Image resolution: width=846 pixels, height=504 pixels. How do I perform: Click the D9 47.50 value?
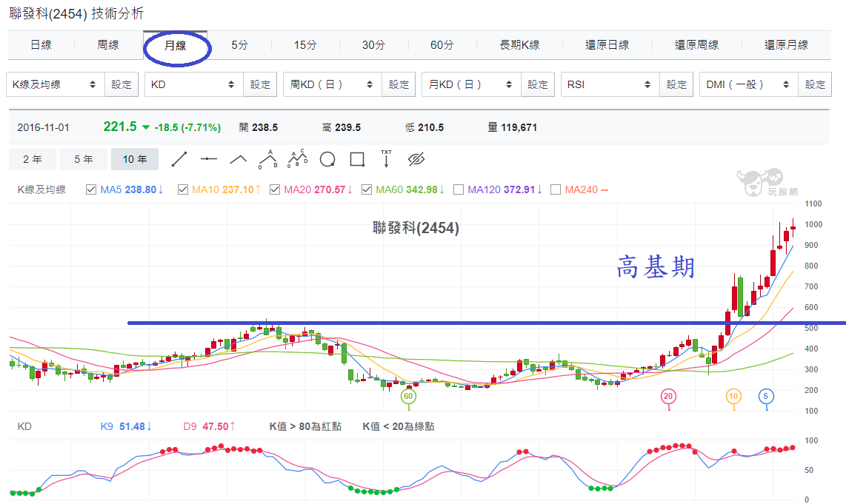click(x=210, y=426)
